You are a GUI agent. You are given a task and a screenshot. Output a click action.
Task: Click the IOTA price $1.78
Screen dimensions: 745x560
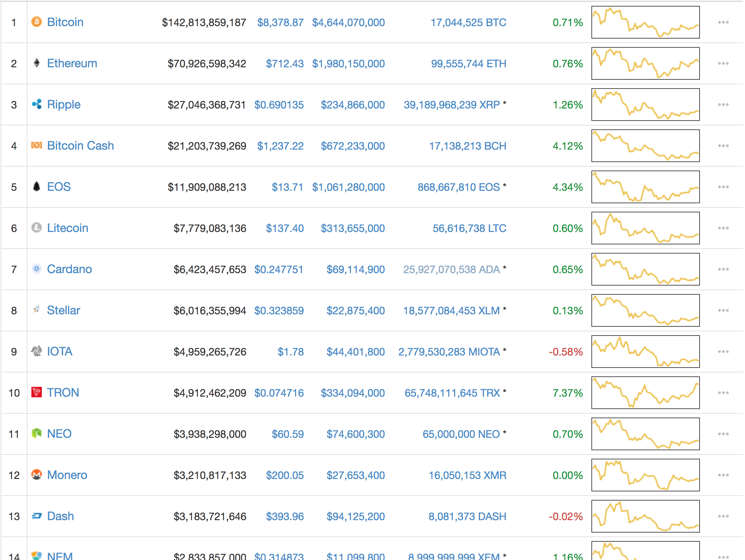point(290,352)
